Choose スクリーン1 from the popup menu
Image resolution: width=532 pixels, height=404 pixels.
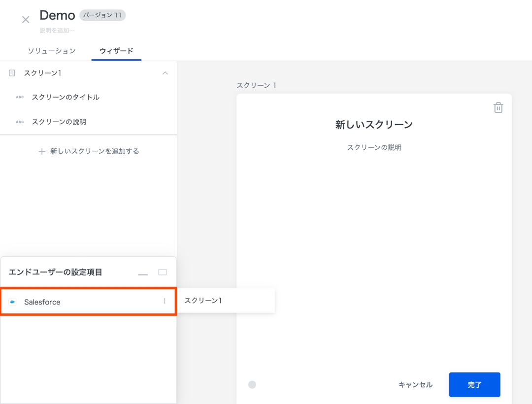[203, 301]
